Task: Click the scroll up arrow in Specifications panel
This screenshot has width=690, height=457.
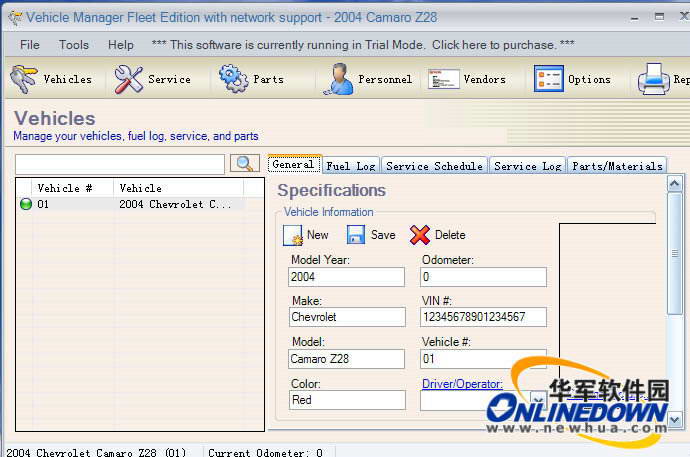Action: tap(675, 183)
